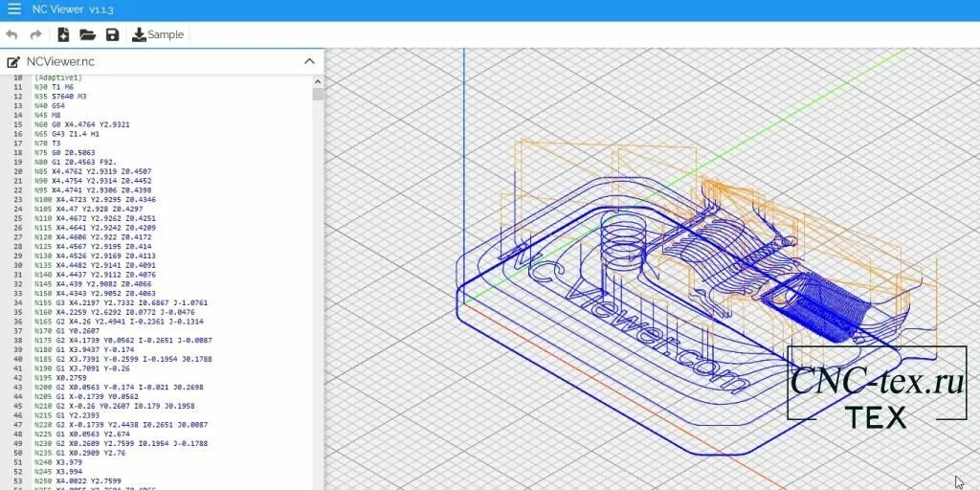This screenshot has width=980, height=490.
Task: Select line N35 S7640 M3
Action: click(x=60, y=97)
